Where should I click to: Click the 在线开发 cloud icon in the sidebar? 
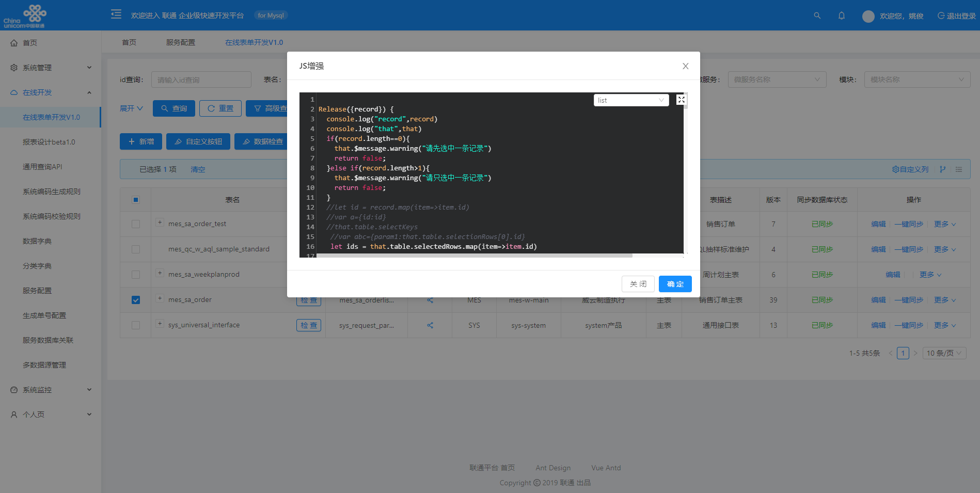pos(14,92)
